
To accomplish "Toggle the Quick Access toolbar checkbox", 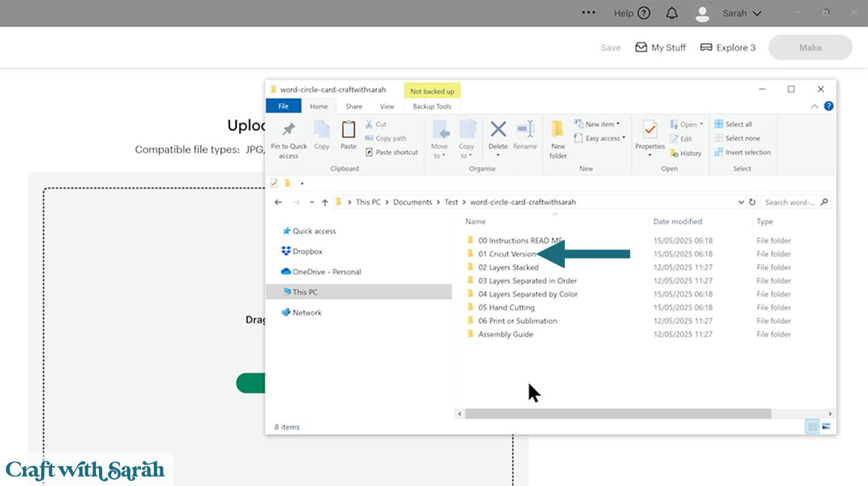I will point(274,183).
